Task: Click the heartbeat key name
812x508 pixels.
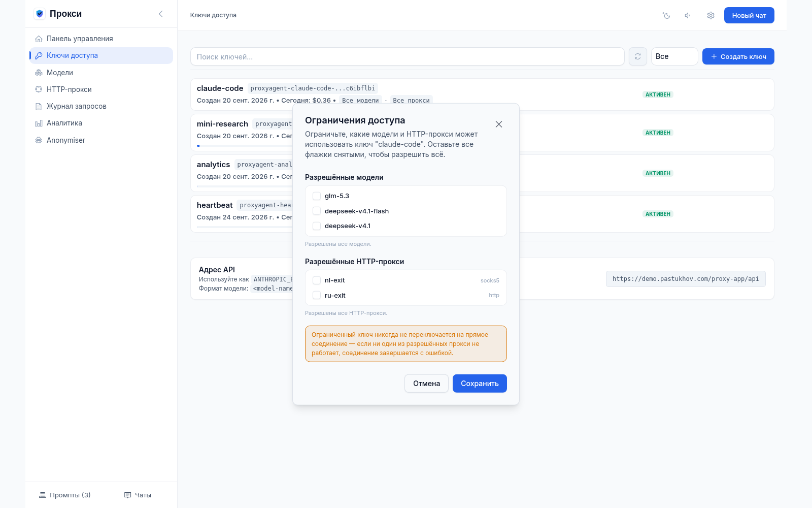Action: tap(215, 205)
